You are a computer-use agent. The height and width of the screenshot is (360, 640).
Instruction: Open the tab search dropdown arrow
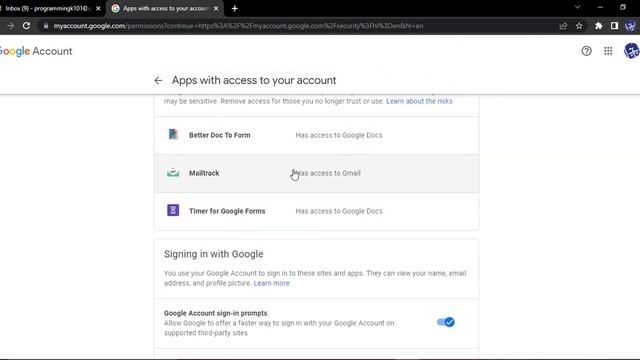click(x=577, y=7)
